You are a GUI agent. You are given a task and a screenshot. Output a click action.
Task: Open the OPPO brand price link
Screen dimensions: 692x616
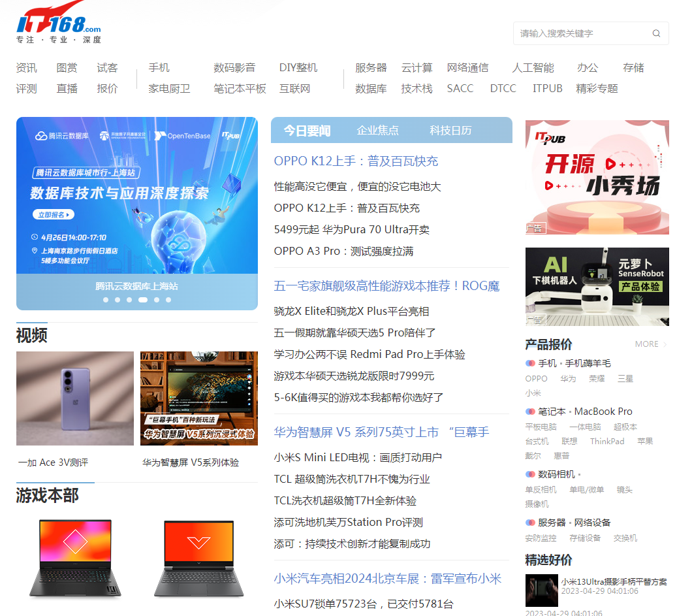[x=536, y=379]
